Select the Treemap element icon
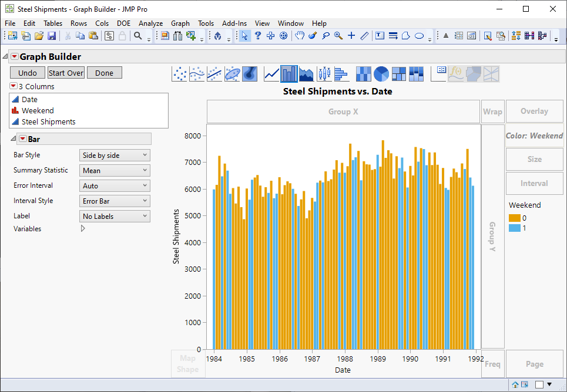 click(x=400, y=73)
